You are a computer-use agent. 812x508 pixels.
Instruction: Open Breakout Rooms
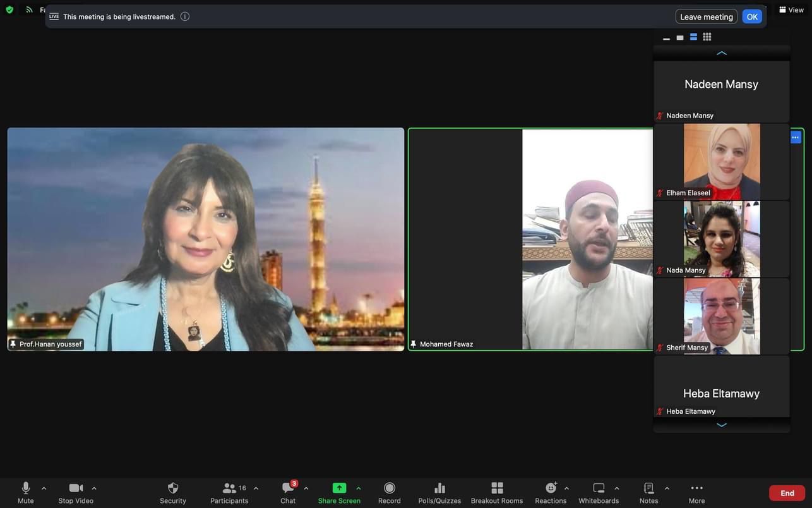(x=497, y=493)
